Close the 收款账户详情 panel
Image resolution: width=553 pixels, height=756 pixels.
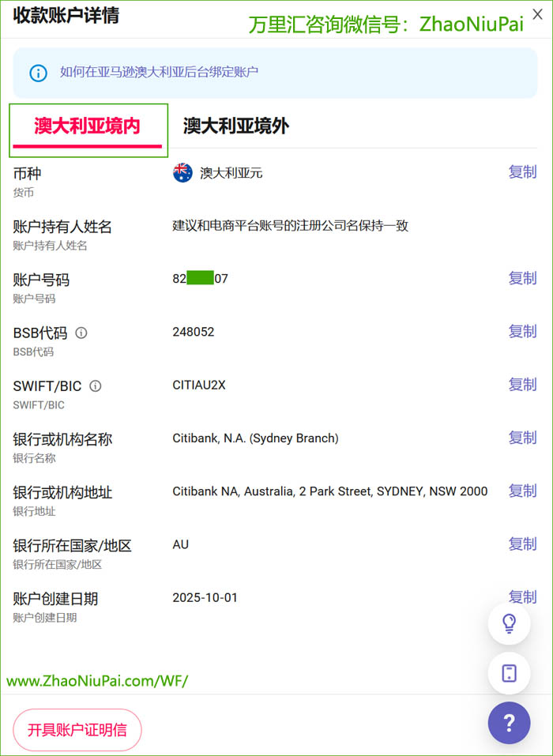(x=537, y=14)
